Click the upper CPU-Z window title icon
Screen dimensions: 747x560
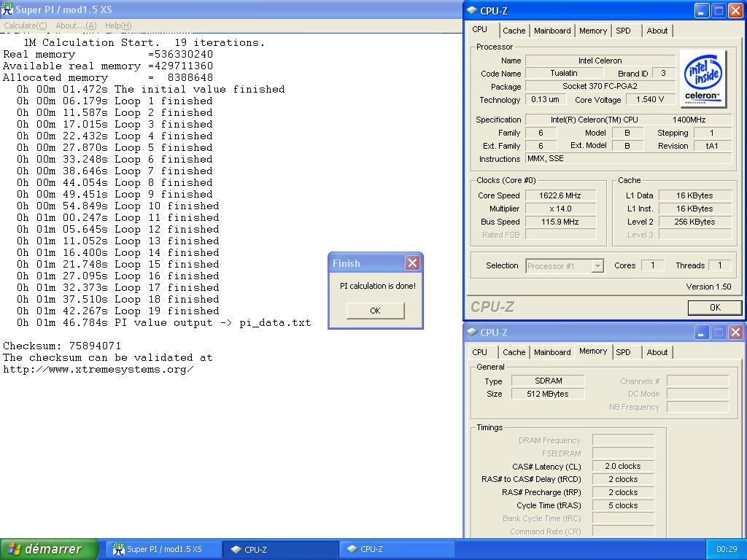click(472, 10)
